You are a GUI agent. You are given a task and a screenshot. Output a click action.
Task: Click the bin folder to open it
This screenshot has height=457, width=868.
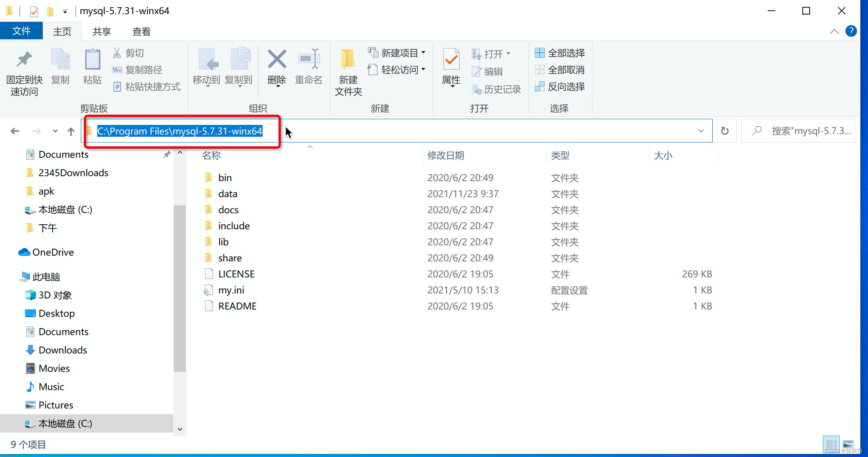click(224, 177)
